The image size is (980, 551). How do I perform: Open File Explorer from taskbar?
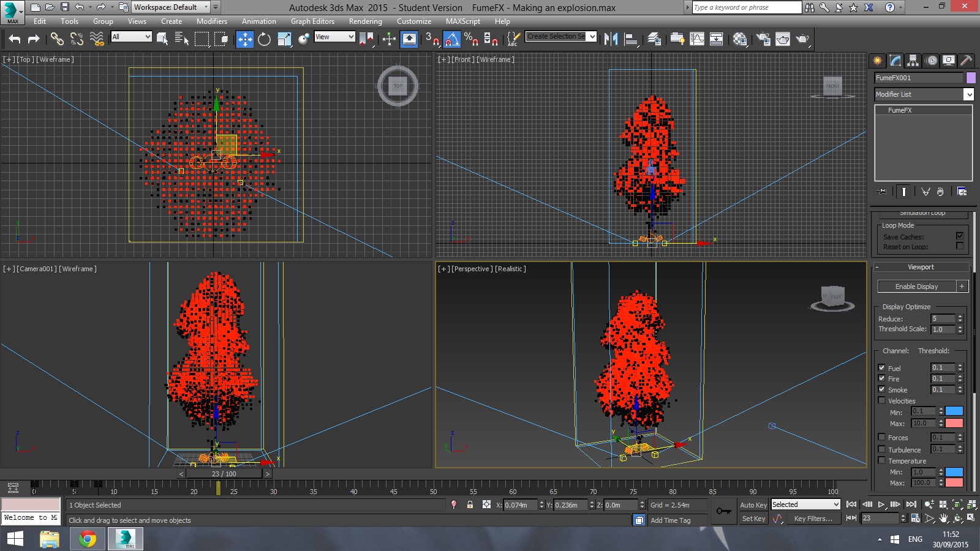click(50, 539)
